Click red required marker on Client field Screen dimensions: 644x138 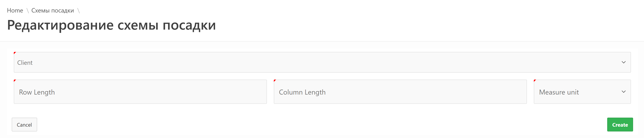click(15, 53)
